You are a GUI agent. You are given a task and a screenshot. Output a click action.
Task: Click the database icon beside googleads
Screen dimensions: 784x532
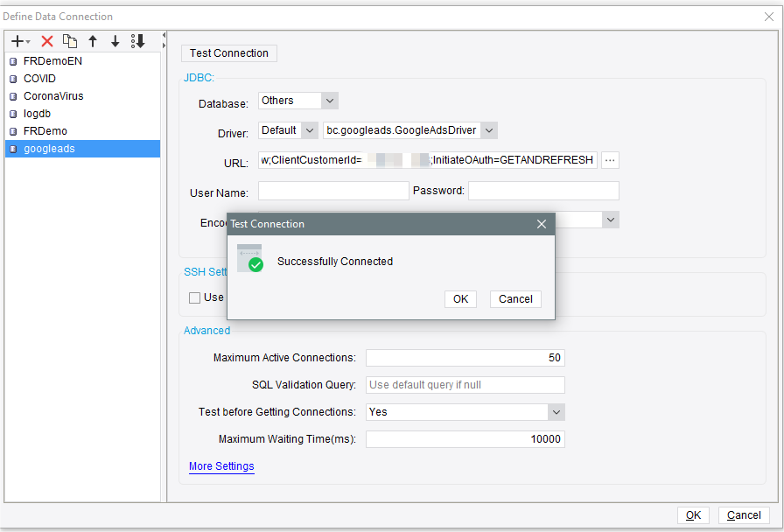pos(12,149)
